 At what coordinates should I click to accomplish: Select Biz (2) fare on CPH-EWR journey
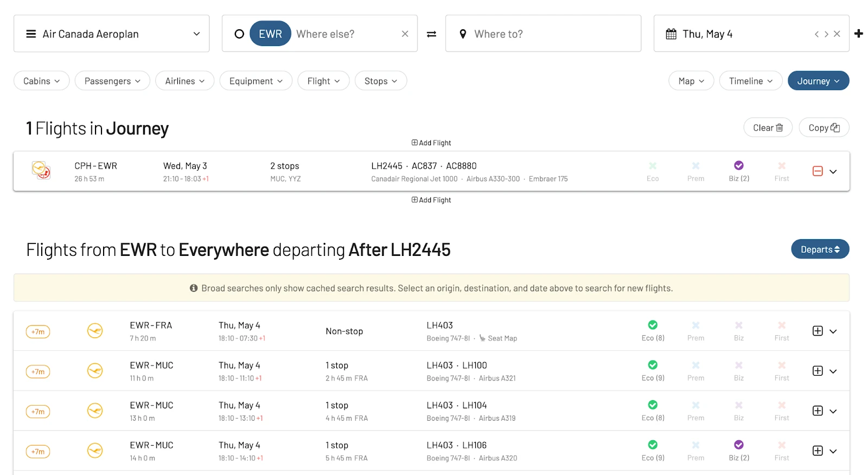click(x=739, y=171)
